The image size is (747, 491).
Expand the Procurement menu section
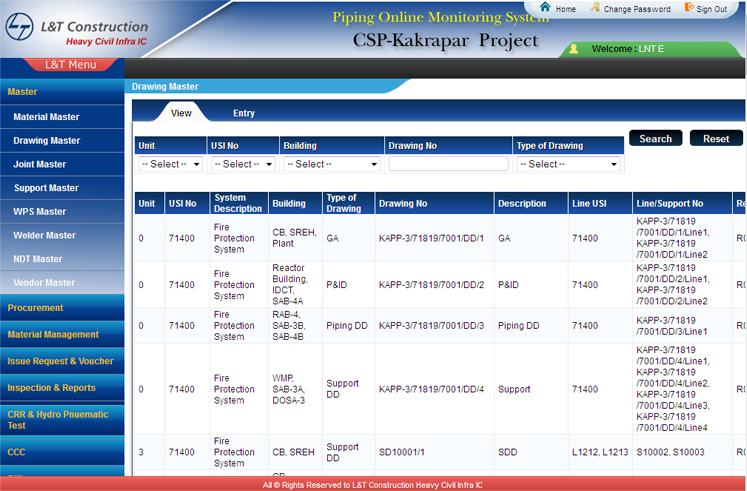pos(36,308)
